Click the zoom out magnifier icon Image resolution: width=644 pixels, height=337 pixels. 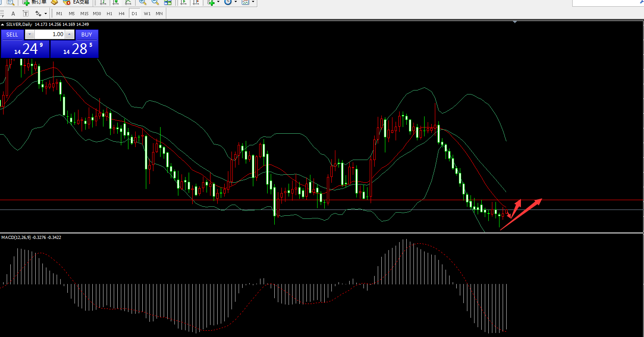pyautogui.click(x=155, y=2)
